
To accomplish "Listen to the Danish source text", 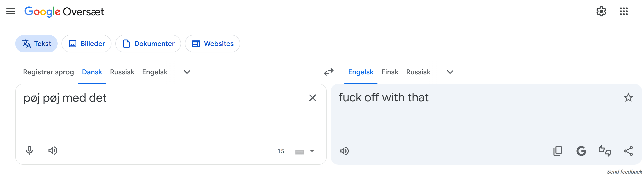I will click(53, 151).
